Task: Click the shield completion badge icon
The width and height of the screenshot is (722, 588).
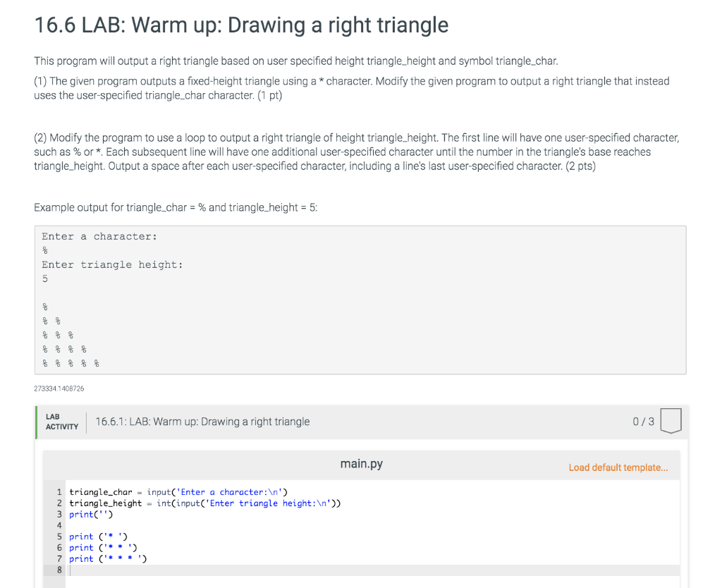Action: [x=671, y=421]
